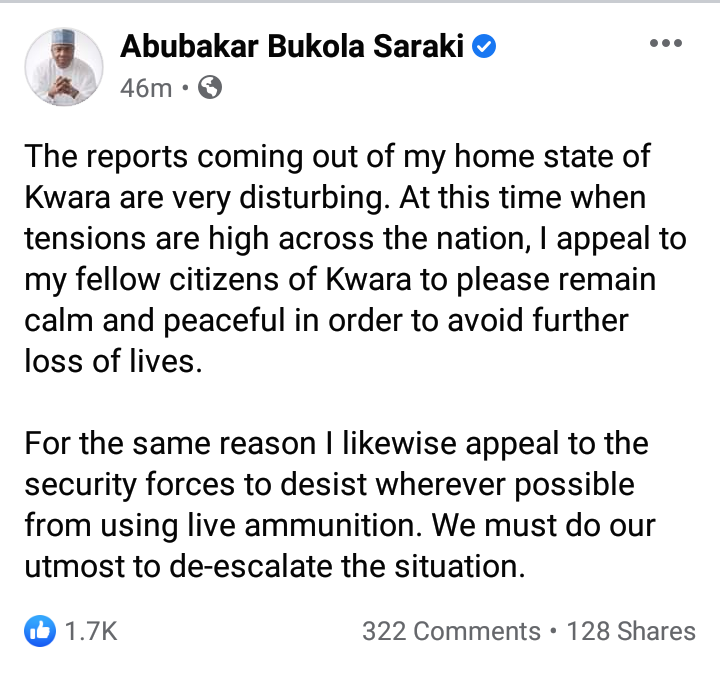Click the blue thumbs-up reaction icon
This screenshot has height=673, width=720.
[x=39, y=631]
